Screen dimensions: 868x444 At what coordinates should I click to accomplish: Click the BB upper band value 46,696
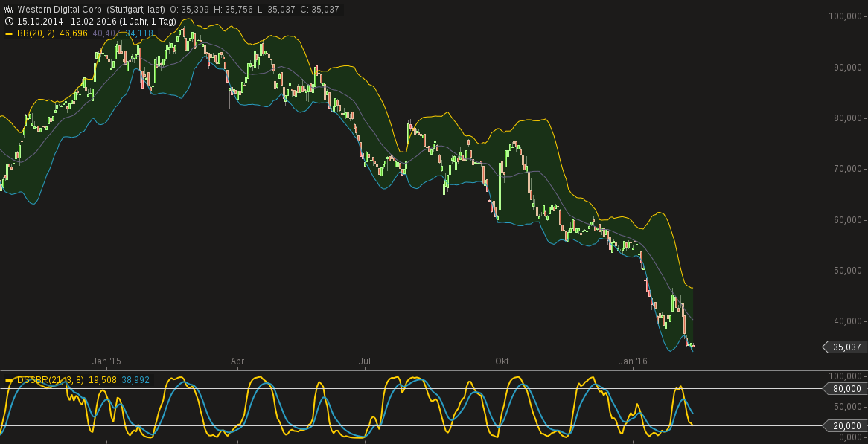pyautogui.click(x=74, y=33)
